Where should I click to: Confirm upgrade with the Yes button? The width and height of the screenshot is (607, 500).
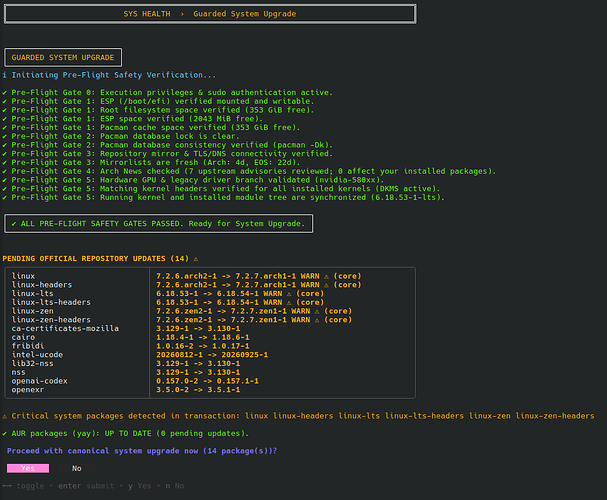point(28,468)
